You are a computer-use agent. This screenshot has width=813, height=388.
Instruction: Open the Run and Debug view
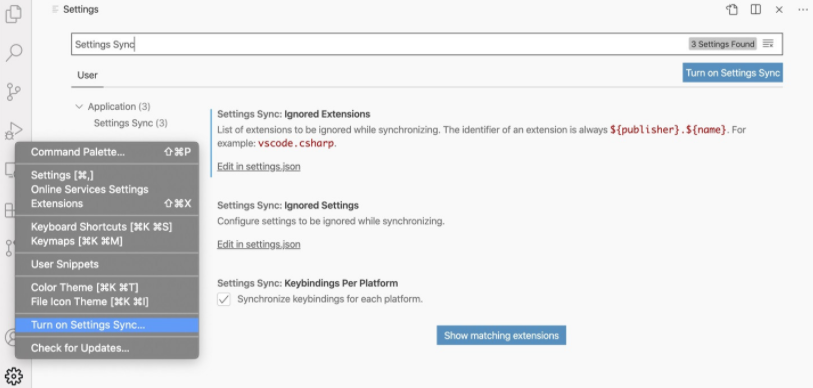pyautogui.click(x=13, y=130)
